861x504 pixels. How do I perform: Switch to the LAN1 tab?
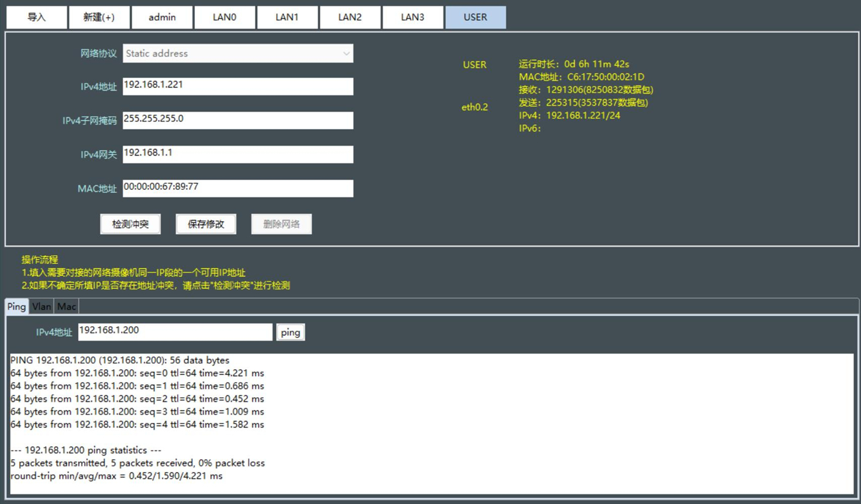coord(287,17)
